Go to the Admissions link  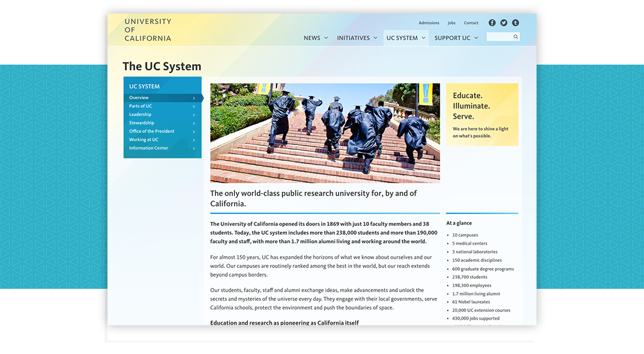tap(429, 23)
